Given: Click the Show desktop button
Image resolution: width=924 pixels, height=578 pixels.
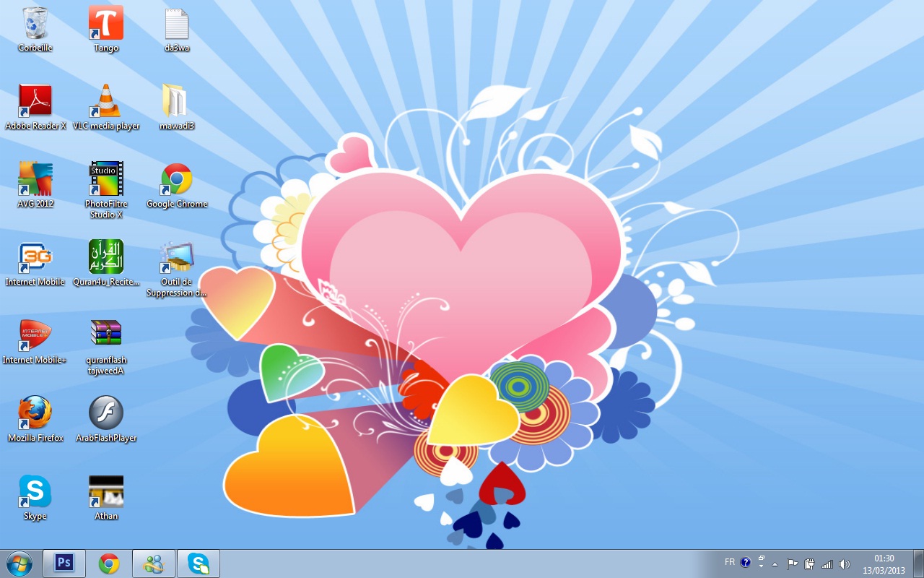Looking at the screenshot, I should (x=918, y=564).
